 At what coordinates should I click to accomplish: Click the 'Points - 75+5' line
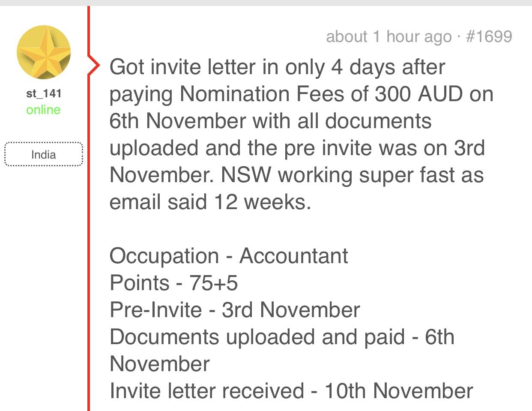[173, 283]
